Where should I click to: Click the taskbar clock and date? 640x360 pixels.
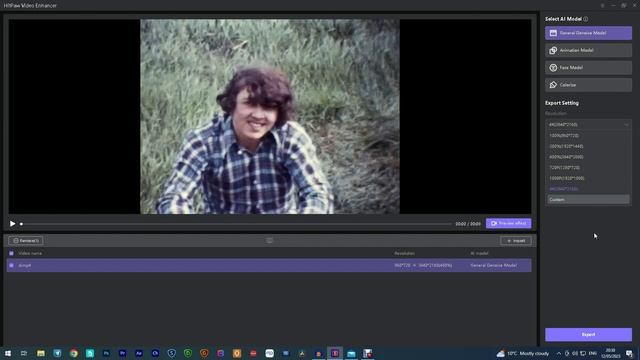(x=611, y=353)
